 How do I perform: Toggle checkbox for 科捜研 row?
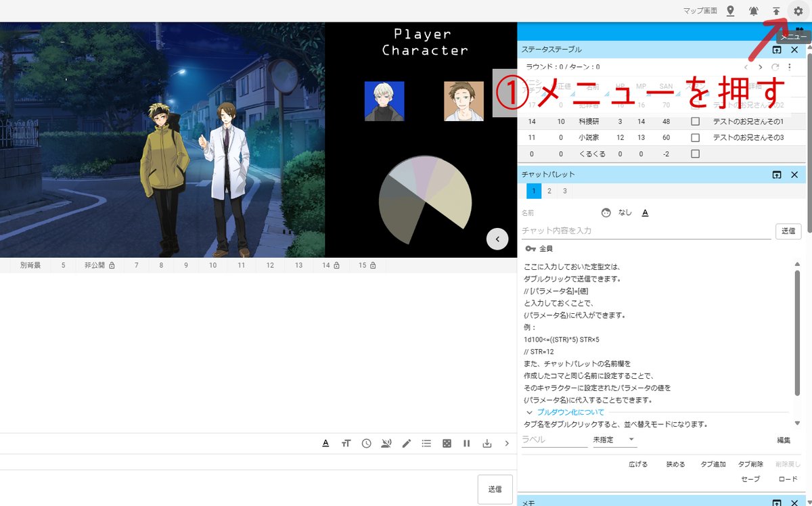pyautogui.click(x=695, y=122)
